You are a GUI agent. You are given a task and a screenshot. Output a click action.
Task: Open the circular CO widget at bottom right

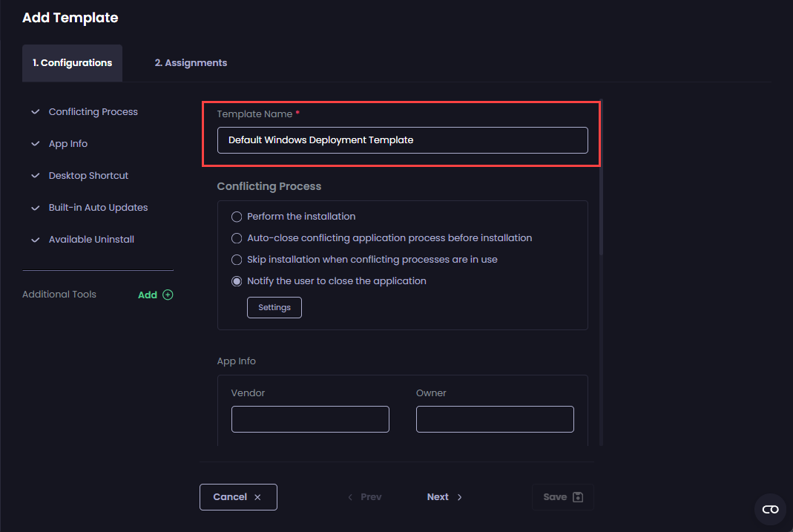tap(769, 509)
